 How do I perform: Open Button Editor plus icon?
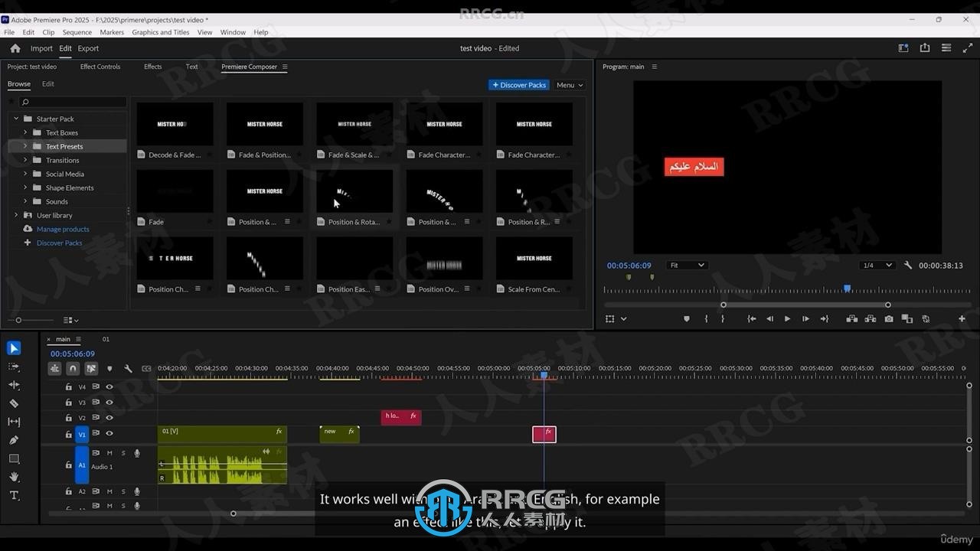pyautogui.click(x=962, y=318)
